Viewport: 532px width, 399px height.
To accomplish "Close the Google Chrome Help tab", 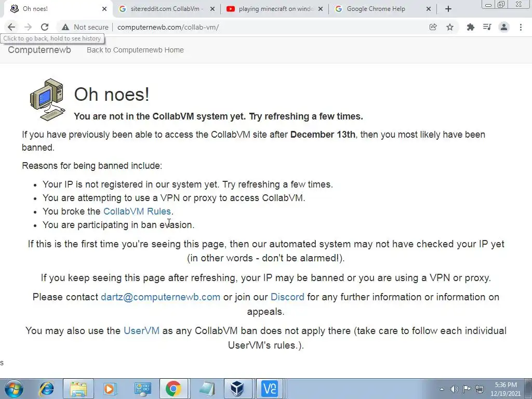I will 429,9.
